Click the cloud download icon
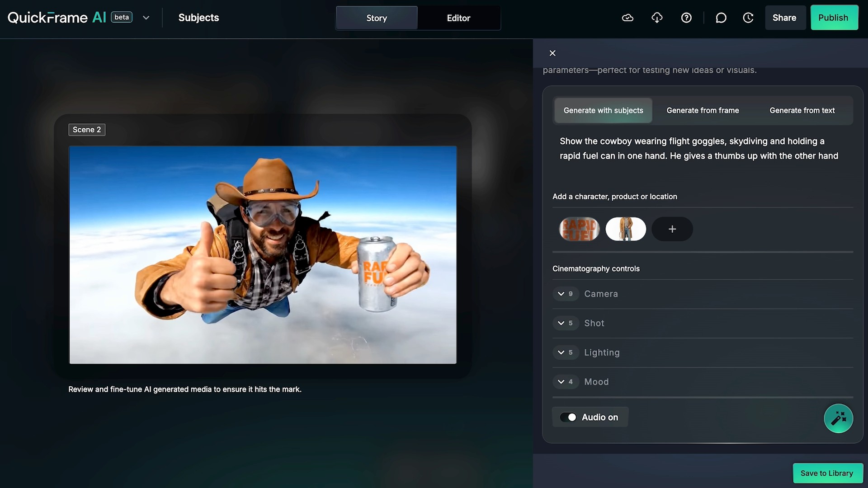 click(657, 18)
